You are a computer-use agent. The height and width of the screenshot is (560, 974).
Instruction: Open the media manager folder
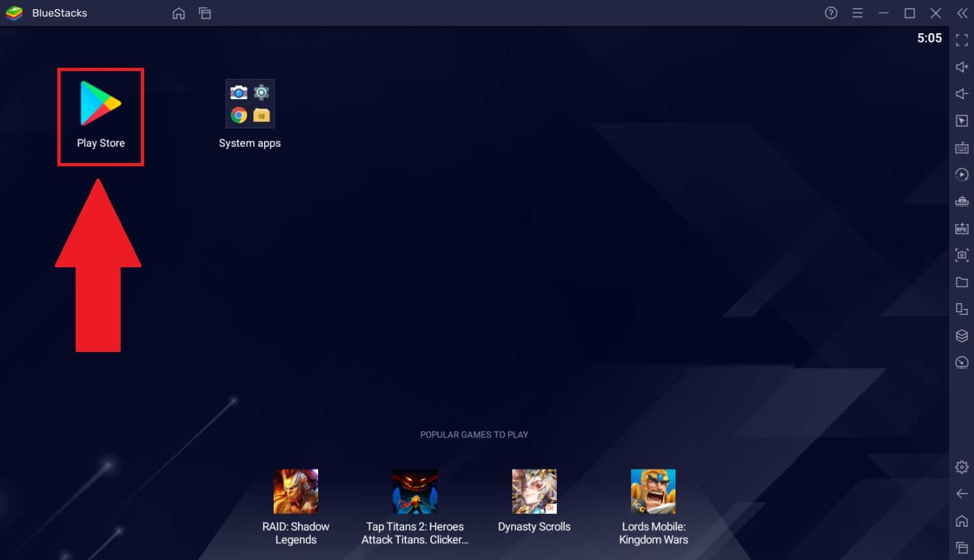[x=962, y=282]
